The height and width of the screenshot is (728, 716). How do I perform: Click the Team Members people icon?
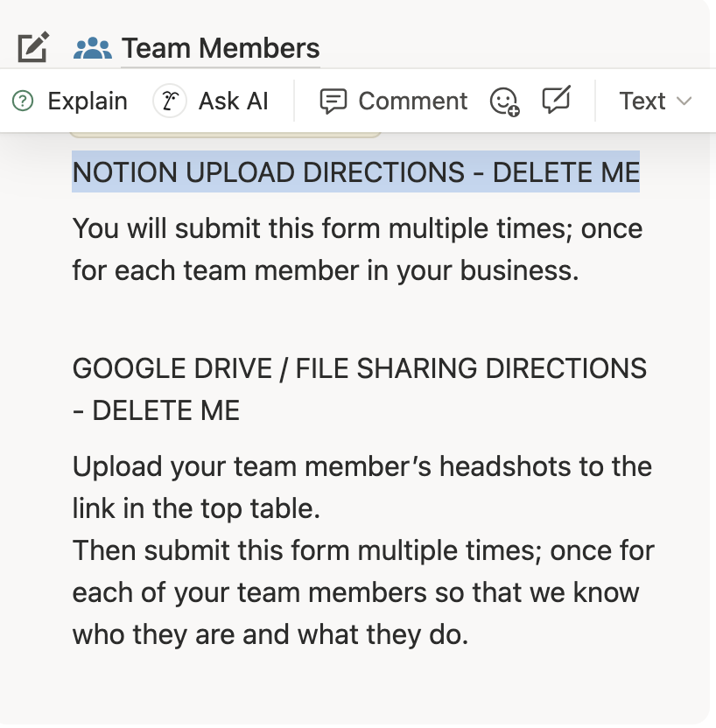click(x=92, y=48)
